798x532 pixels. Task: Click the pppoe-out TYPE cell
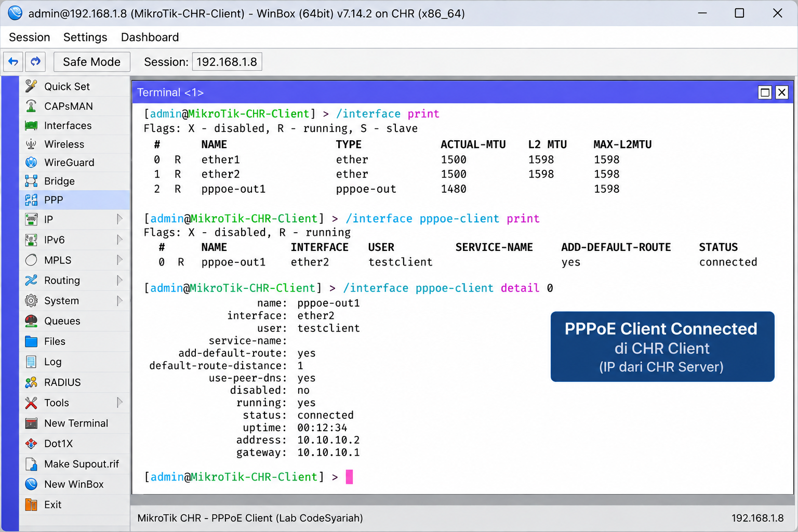[366, 189]
